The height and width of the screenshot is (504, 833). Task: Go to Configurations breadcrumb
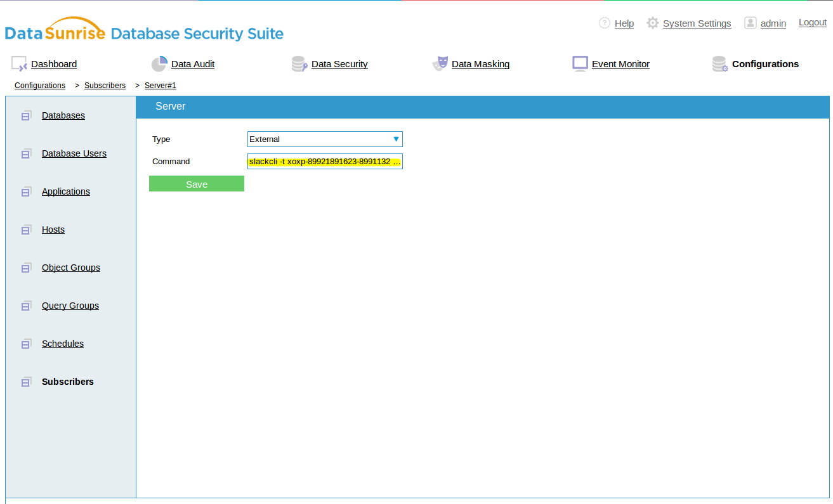tap(40, 85)
